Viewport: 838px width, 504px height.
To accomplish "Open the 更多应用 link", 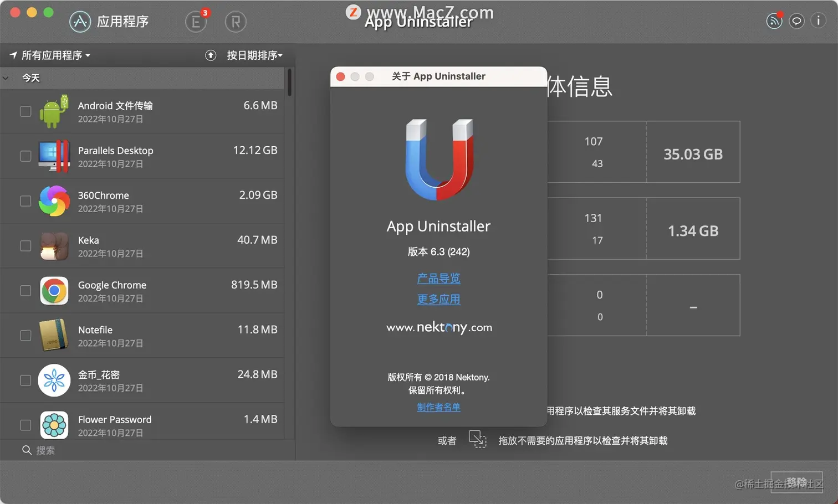I will click(438, 300).
